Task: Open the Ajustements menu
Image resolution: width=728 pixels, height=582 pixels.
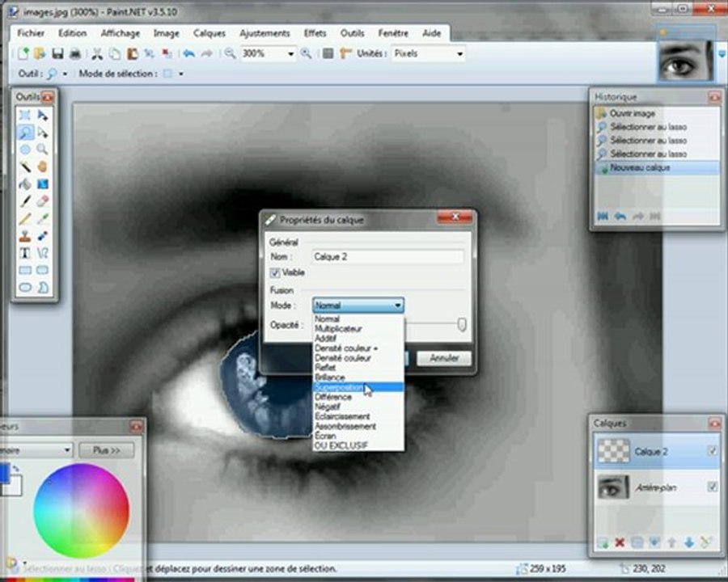Action: tap(265, 33)
